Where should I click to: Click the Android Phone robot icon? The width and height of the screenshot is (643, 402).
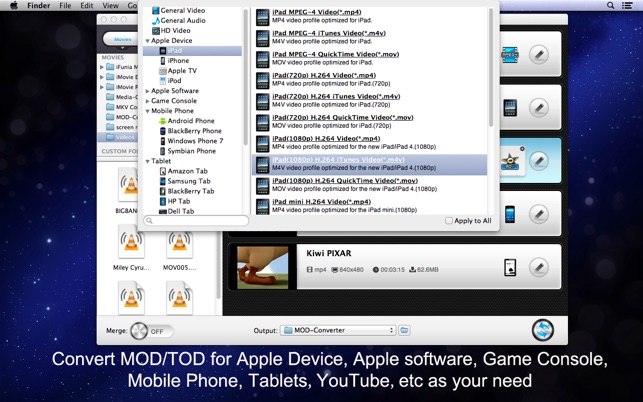pyautogui.click(x=163, y=121)
